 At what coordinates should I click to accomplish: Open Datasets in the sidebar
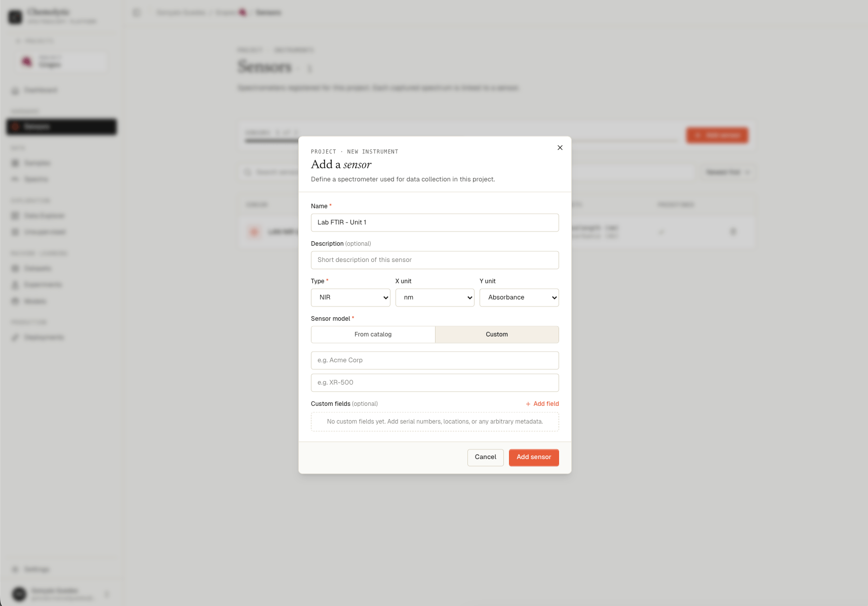61,269
